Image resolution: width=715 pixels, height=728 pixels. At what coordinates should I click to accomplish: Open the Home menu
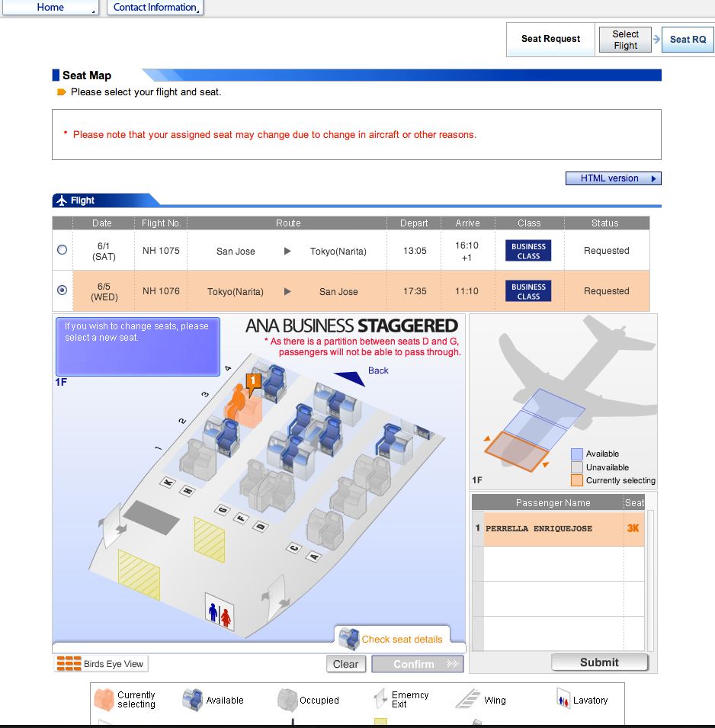pyautogui.click(x=50, y=8)
